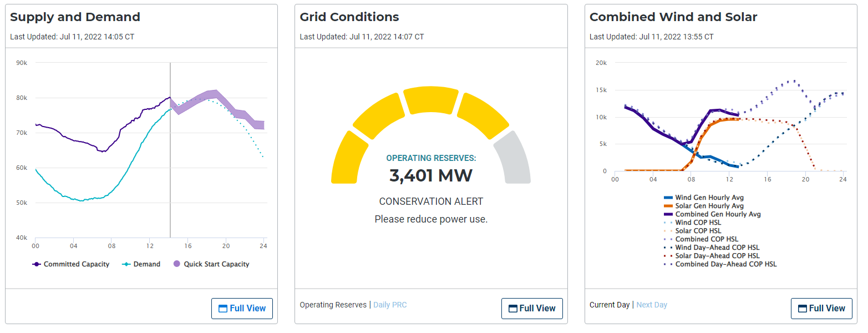
Task: Select the Operating Reserves view
Action: (x=333, y=305)
